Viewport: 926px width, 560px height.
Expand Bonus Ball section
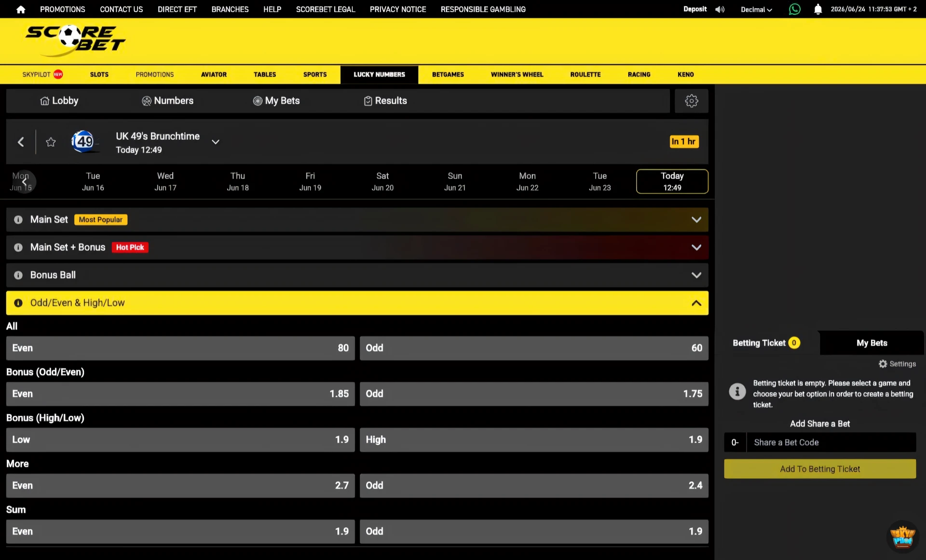[x=696, y=275]
